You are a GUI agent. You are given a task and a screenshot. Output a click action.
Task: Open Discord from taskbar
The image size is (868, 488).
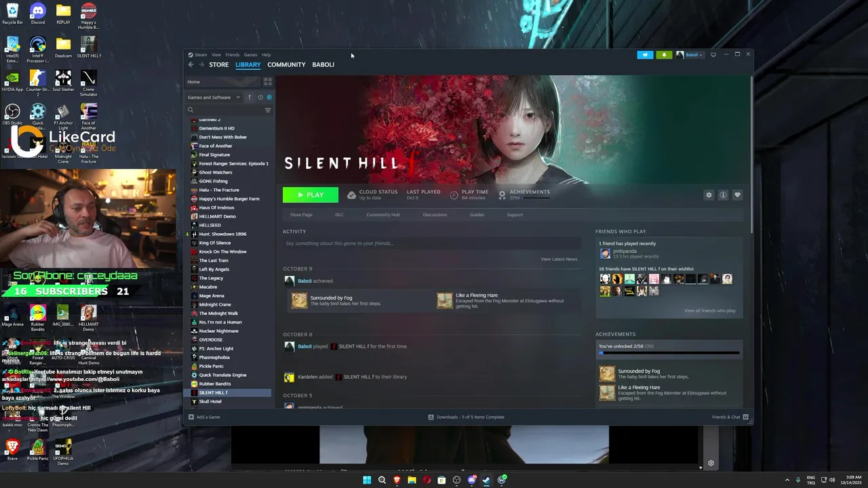(471, 480)
